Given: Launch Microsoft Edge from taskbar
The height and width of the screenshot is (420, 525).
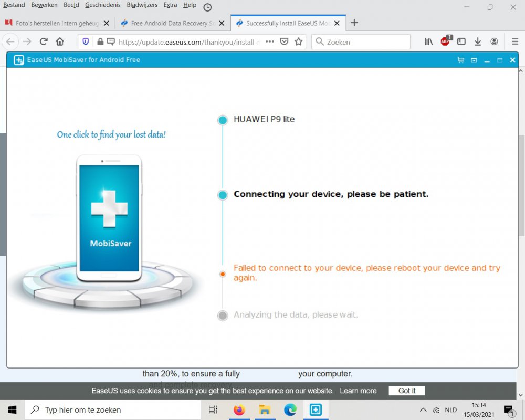Looking at the screenshot, I should pos(290,409).
